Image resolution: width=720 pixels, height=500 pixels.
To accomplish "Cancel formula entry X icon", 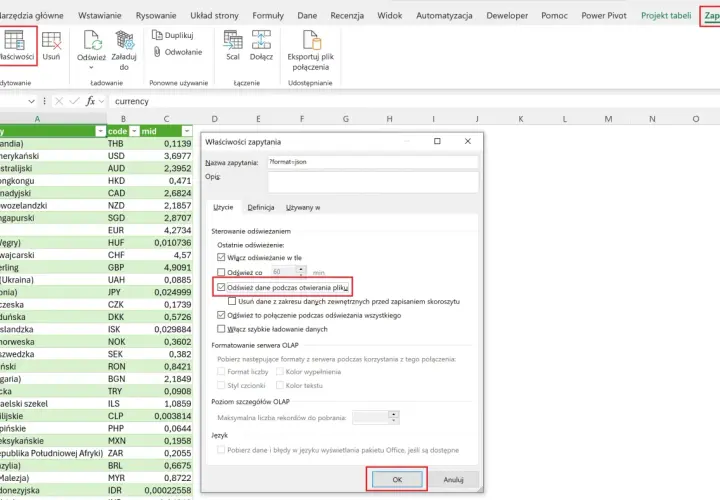I will click(x=59, y=101).
